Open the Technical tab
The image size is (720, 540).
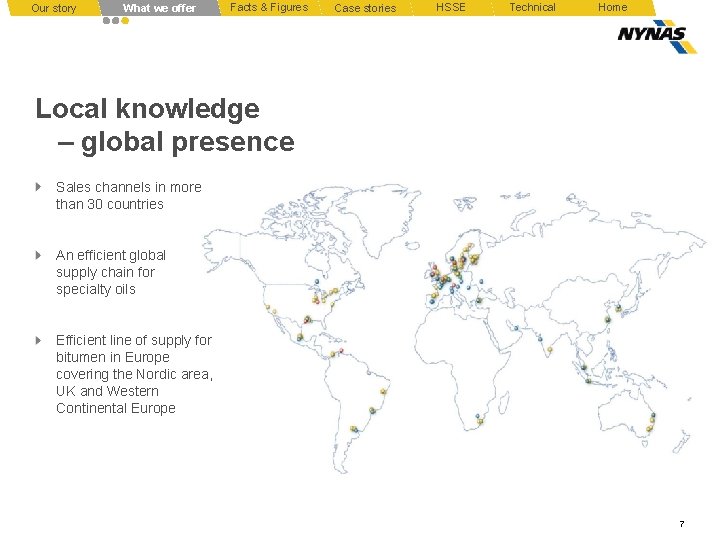point(533,8)
